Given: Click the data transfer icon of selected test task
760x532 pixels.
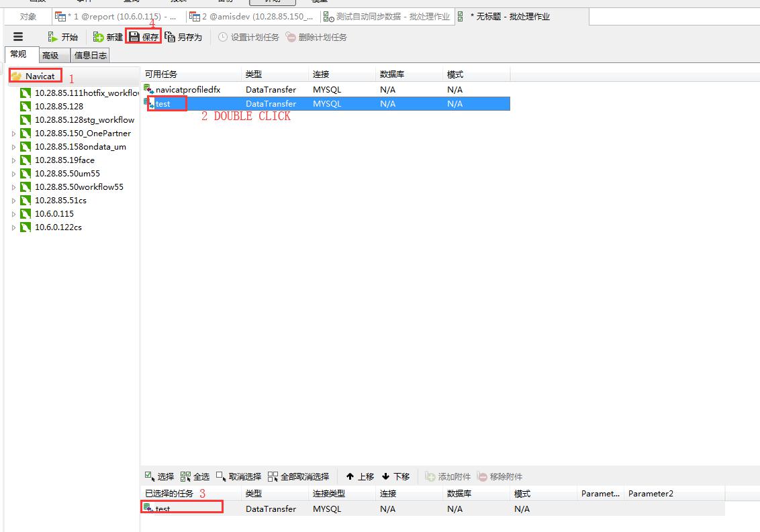Looking at the screenshot, I should 149,509.
